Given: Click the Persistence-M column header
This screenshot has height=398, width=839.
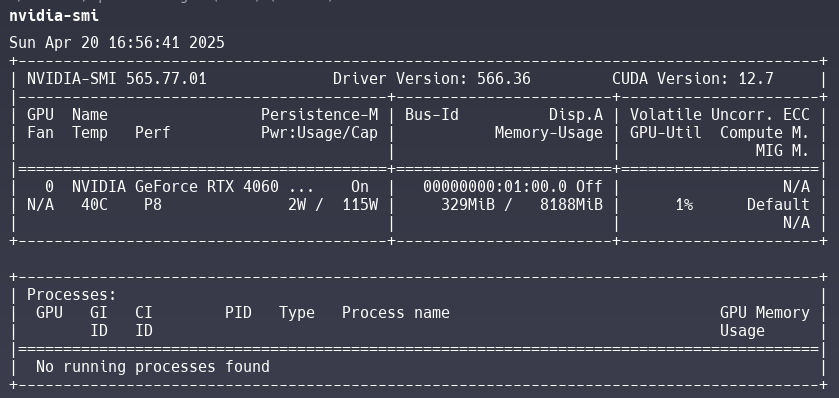Looking at the screenshot, I should [x=319, y=115].
